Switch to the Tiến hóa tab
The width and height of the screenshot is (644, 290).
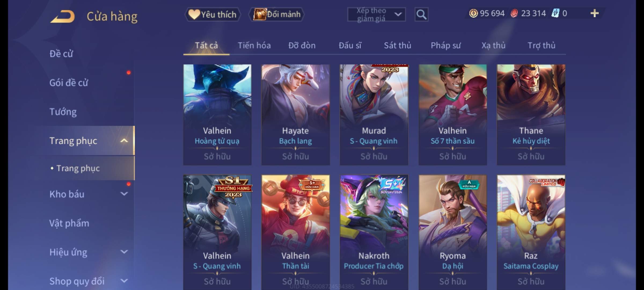(x=254, y=45)
